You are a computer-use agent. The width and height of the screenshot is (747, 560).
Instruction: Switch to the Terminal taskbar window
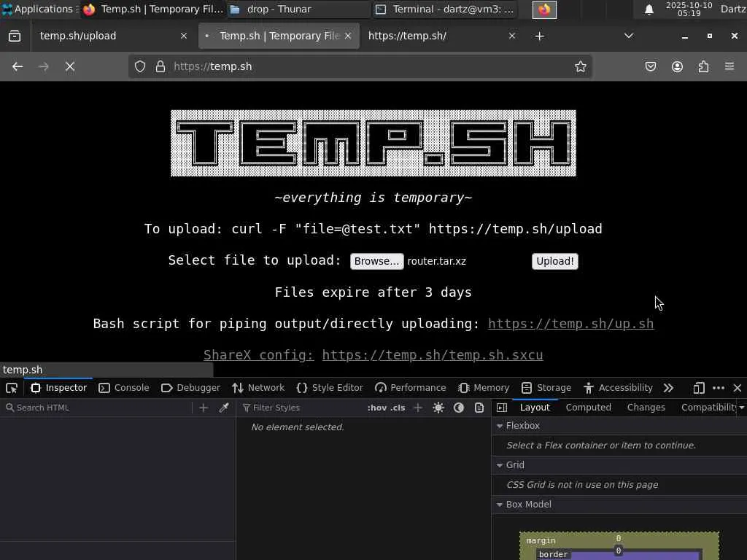(444, 9)
